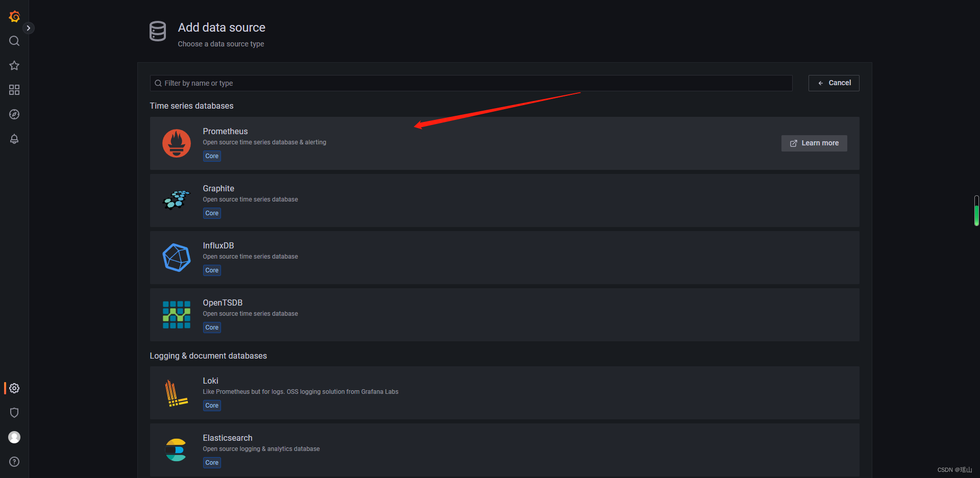Screen dimensions: 980x478
Task: Click the 'Logging & document databases' heading
Action: [208, 356]
